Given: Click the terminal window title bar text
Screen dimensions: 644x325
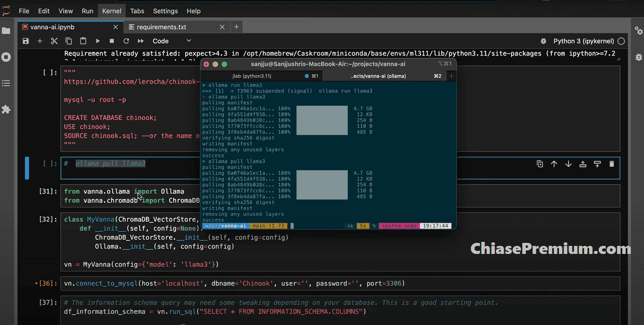Looking at the screenshot, I should coord(328,64).
